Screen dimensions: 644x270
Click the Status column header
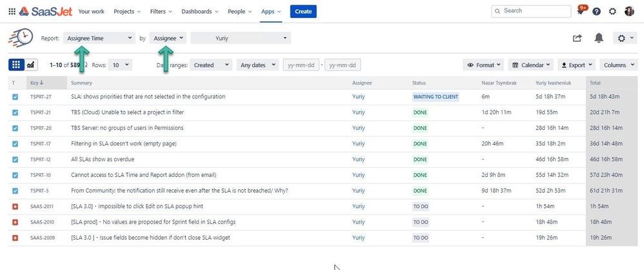(x=419, y=83)
